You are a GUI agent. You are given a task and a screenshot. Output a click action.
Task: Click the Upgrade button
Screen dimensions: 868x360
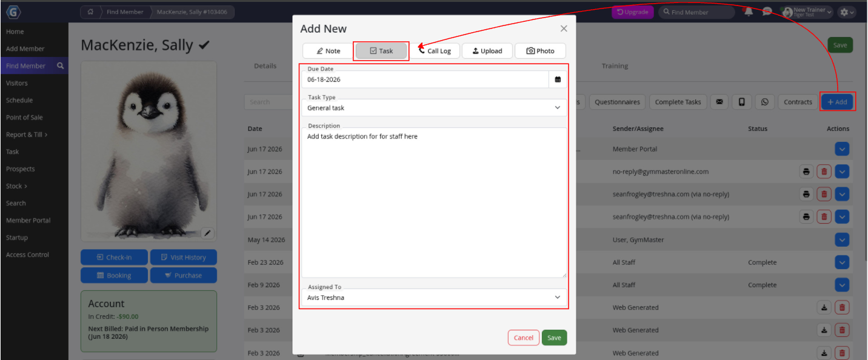(x=632, y=12)
